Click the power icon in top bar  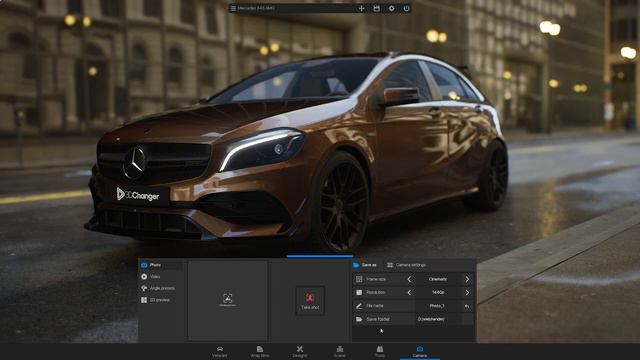(x=407, y=8)
